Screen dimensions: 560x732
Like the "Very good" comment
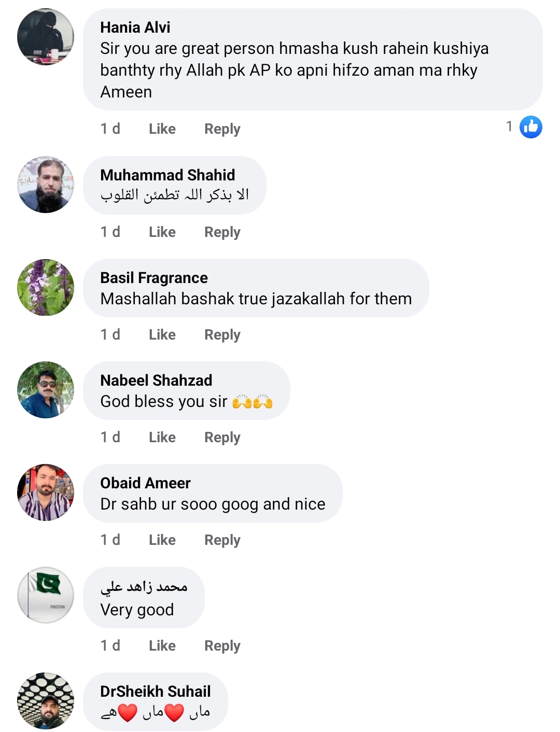point(162,645)
